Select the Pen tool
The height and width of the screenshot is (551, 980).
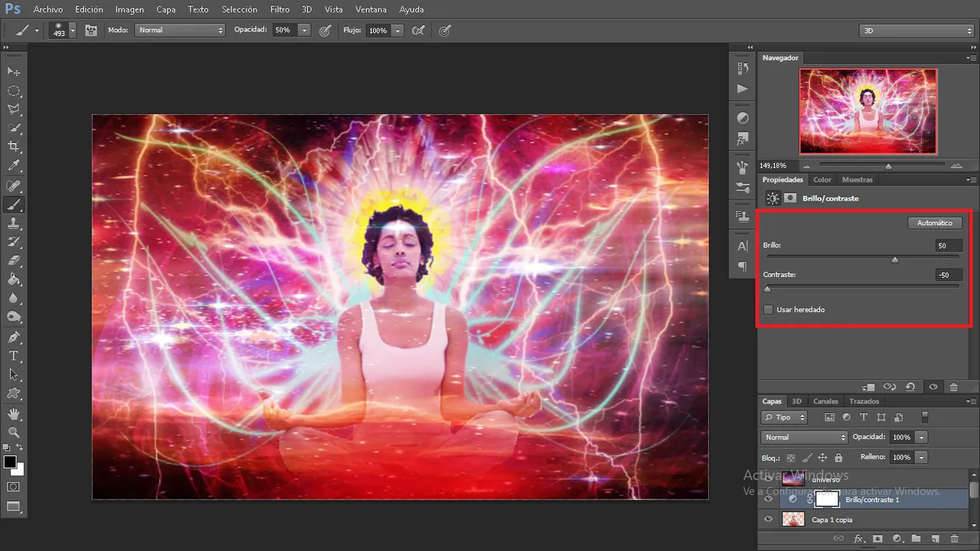click(14, 337)
